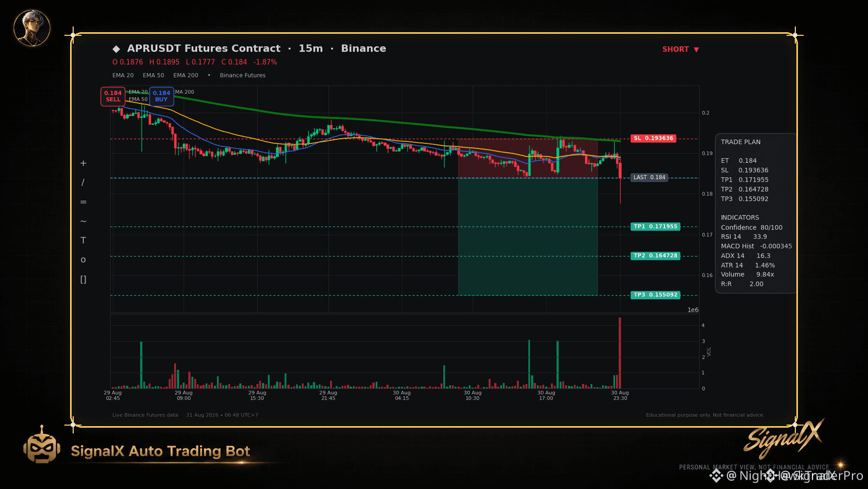868x489 pixels.
Task: Click the O 0.1876 open price
Action: pos(128,62)
